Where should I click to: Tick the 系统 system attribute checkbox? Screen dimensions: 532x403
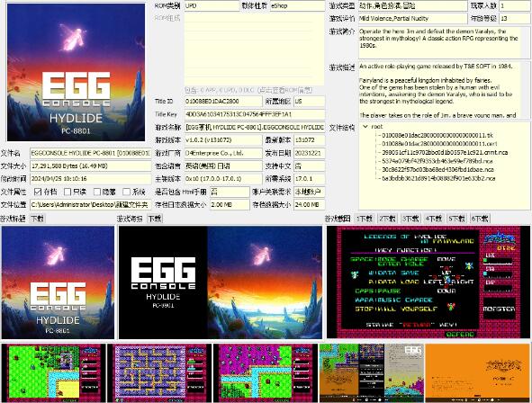pos(127,192)
